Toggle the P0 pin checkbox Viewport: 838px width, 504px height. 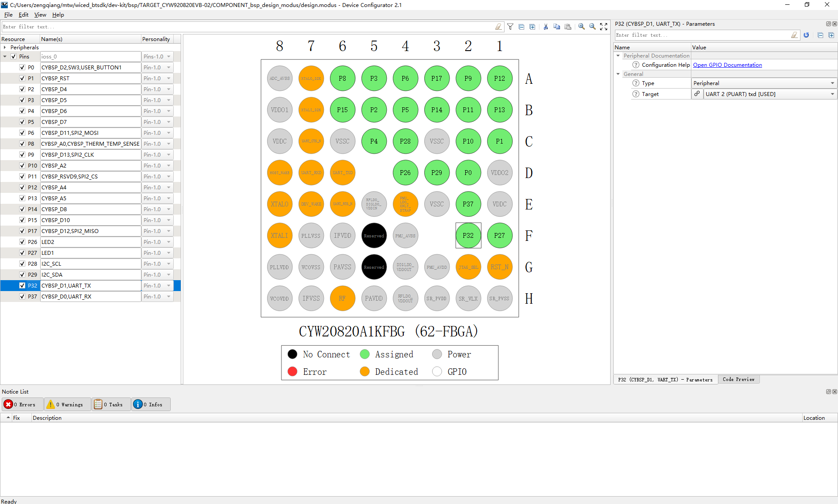(22, 67)
